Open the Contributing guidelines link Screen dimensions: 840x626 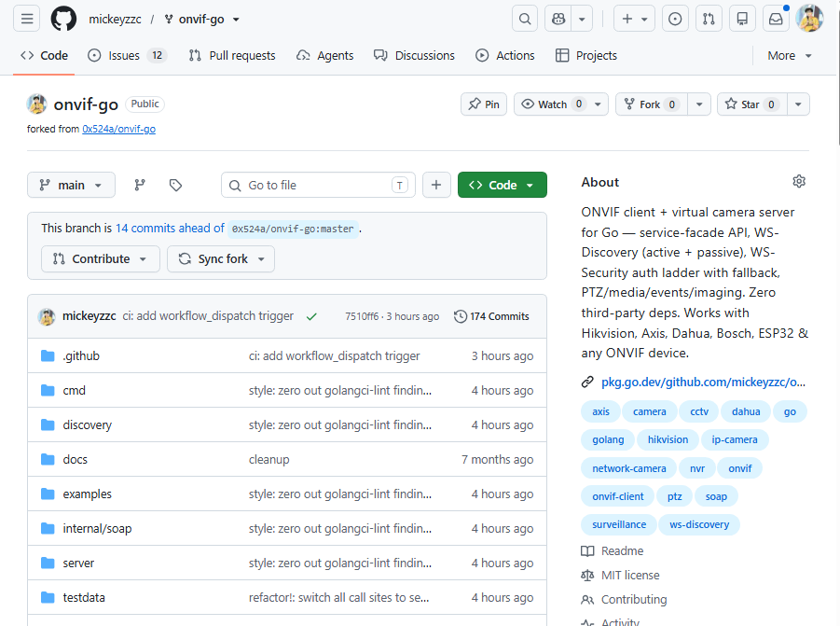(624, 599)
